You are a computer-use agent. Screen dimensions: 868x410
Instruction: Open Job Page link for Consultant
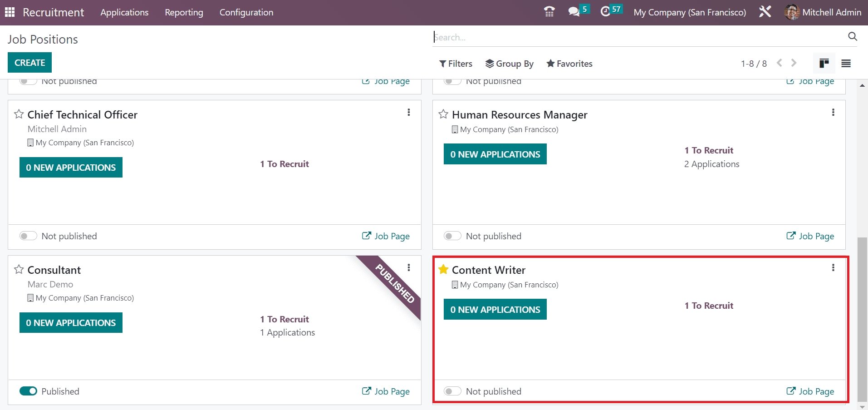(x=386, y=391)
